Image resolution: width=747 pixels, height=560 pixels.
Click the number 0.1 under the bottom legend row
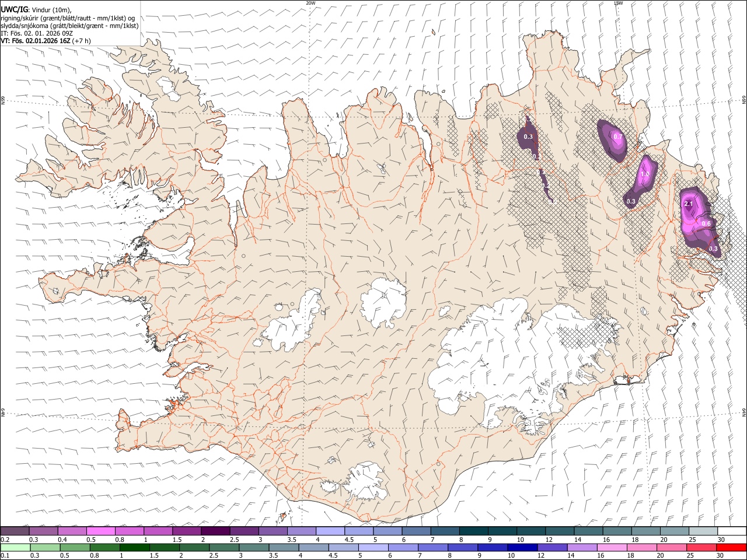(5, 556)
